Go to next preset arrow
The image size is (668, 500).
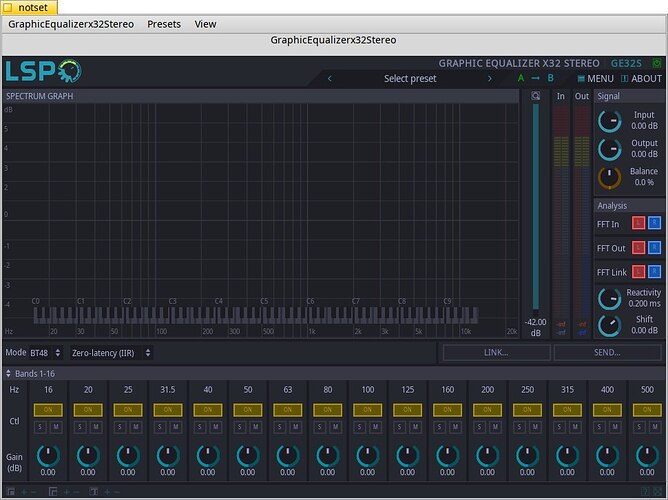point(489,78)
